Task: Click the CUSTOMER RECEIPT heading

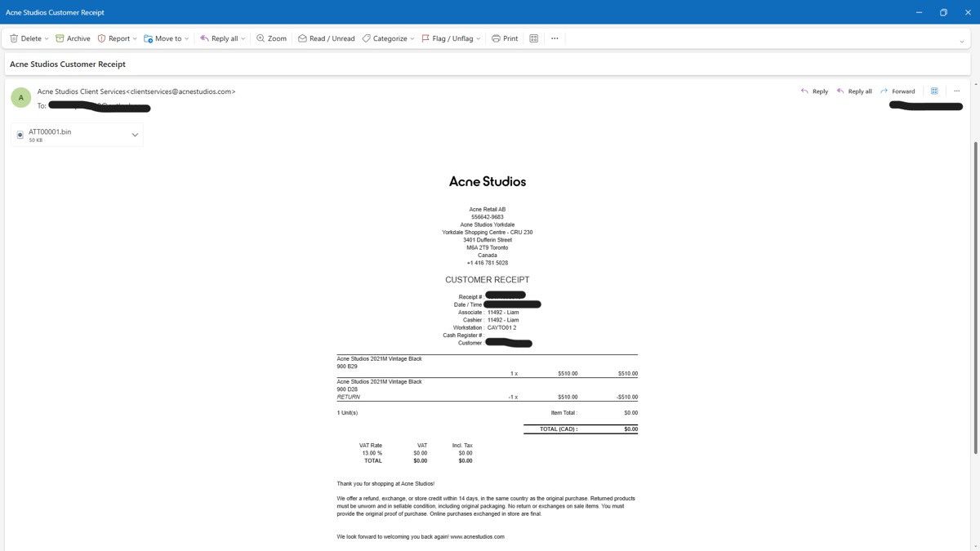Action: (488, 280)
